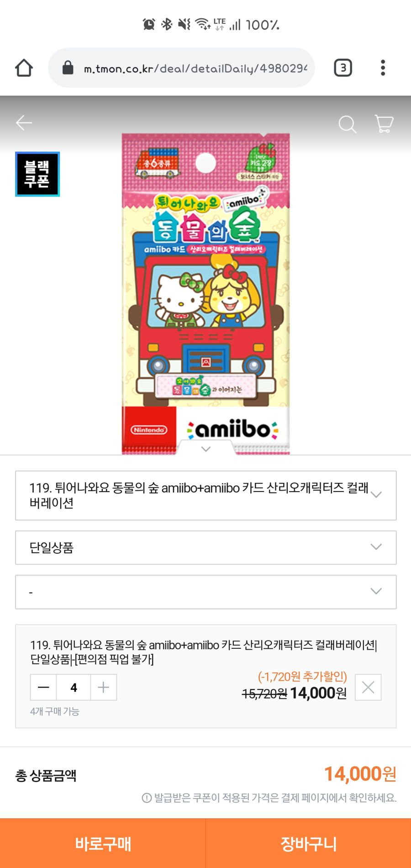The image size is (411, 868).
Task: Open the browser three-dot menu
Action: tap(383, 68)
